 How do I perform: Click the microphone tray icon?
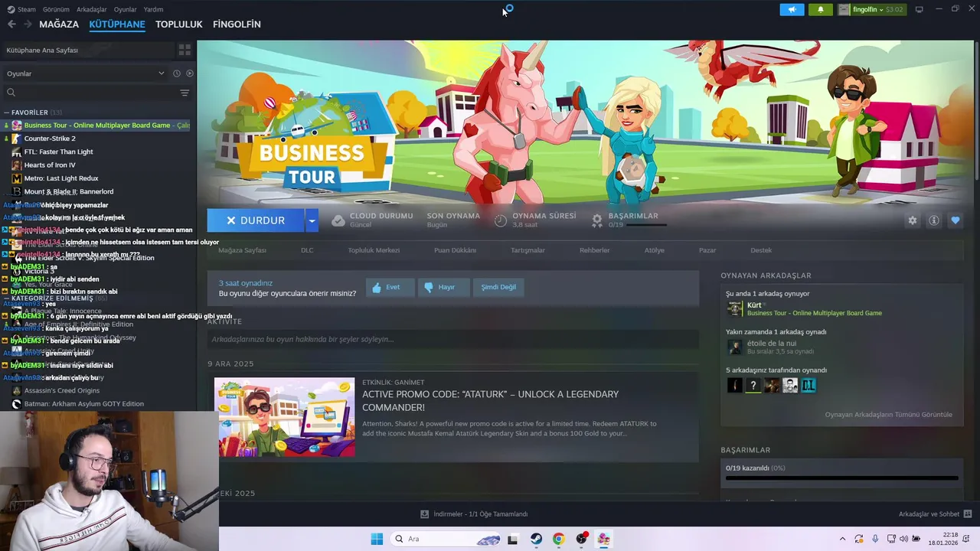[875, 539]
